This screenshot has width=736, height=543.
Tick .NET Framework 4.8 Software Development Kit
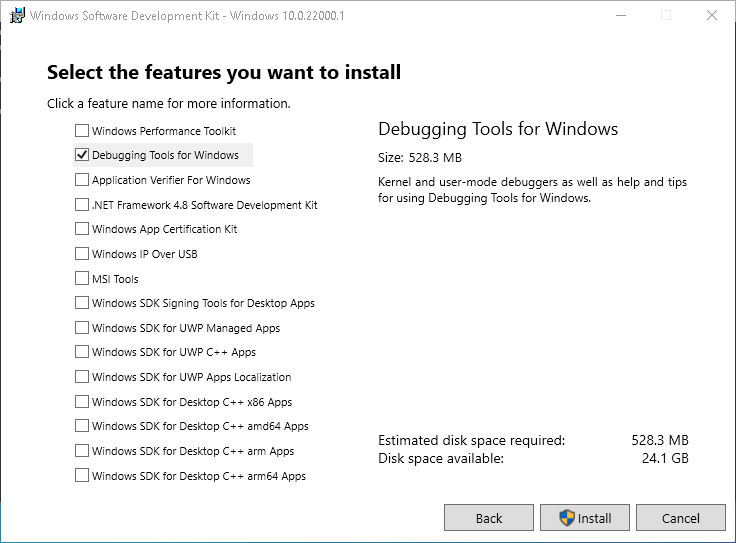coord(82,205)
